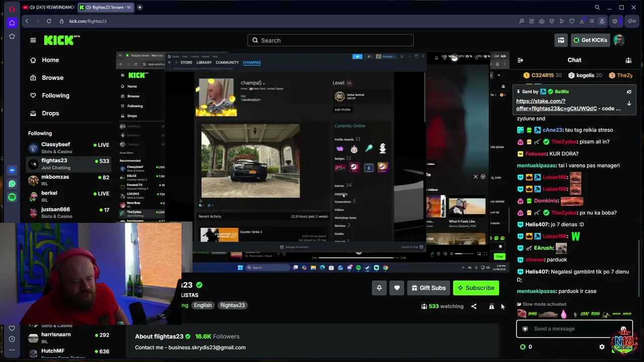This screenshot has width=644, height=362.
Task: Hide the pinned BotRix message
Action: [x=629, y=92]
